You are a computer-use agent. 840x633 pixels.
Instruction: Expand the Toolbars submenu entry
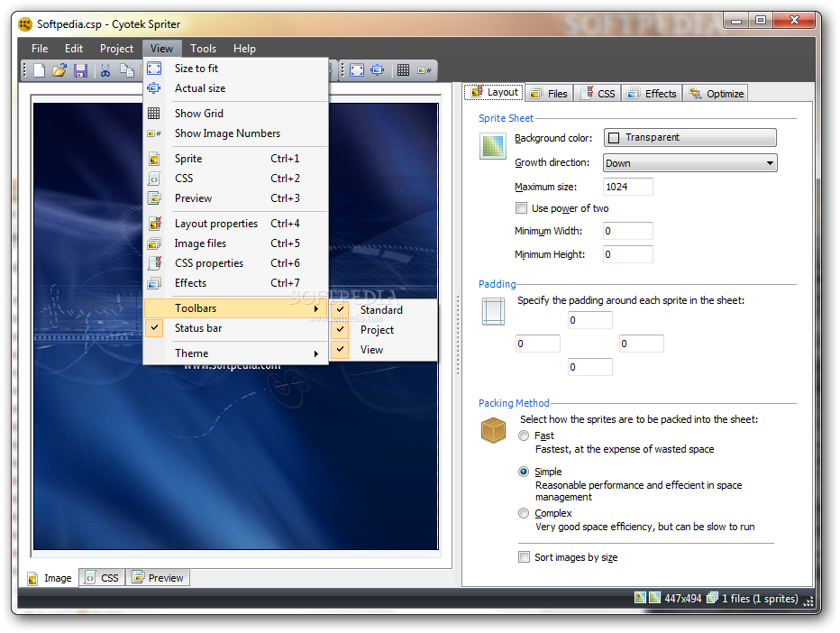236,308
